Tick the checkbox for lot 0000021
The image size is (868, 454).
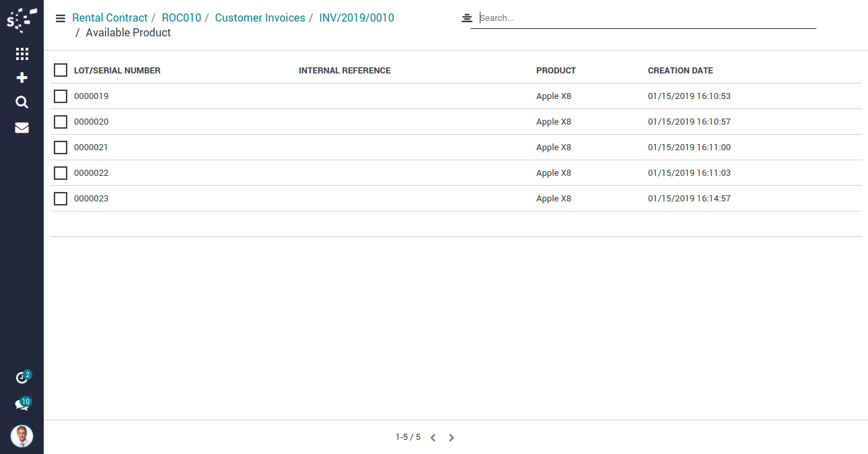pyautogui.click(x=61, y=148)
